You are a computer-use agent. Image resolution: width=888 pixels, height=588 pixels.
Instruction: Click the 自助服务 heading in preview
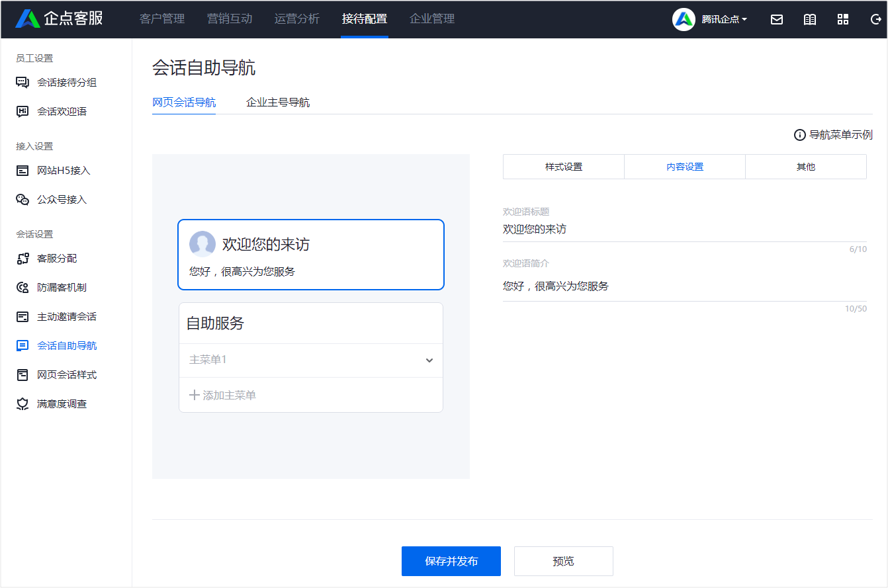click(215, 323)
